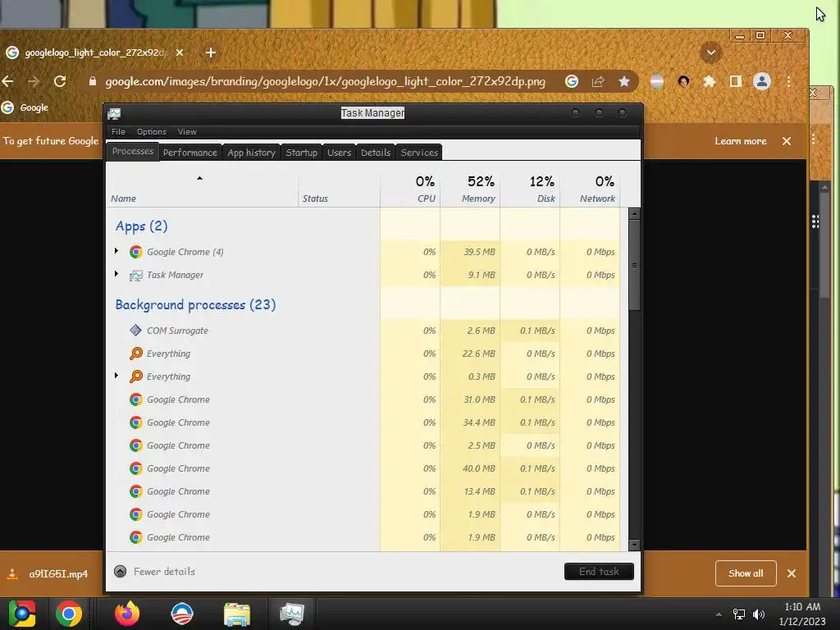The width and height of the screenshot is (840, 630).
Task: Sort processes by the Name column
Action: pos(202,189)
